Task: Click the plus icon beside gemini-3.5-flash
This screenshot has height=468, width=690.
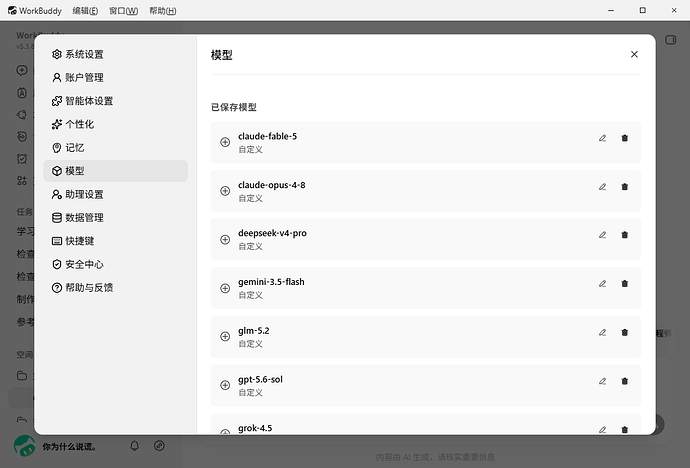Action: pyautogui.click(x=225, y=288)
